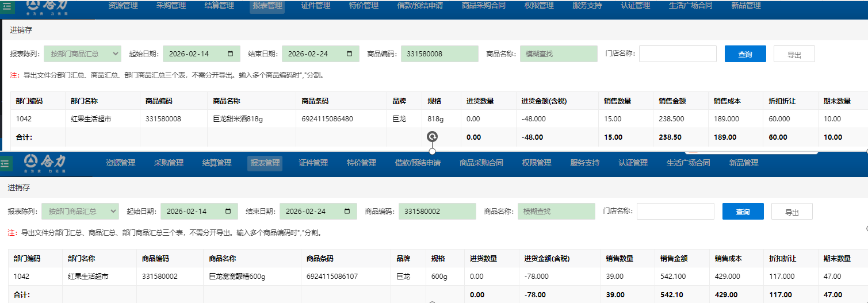Click the 导出 button in the upper form
The height and width of the screenshot is (303, 868).
tap(794, 54)
